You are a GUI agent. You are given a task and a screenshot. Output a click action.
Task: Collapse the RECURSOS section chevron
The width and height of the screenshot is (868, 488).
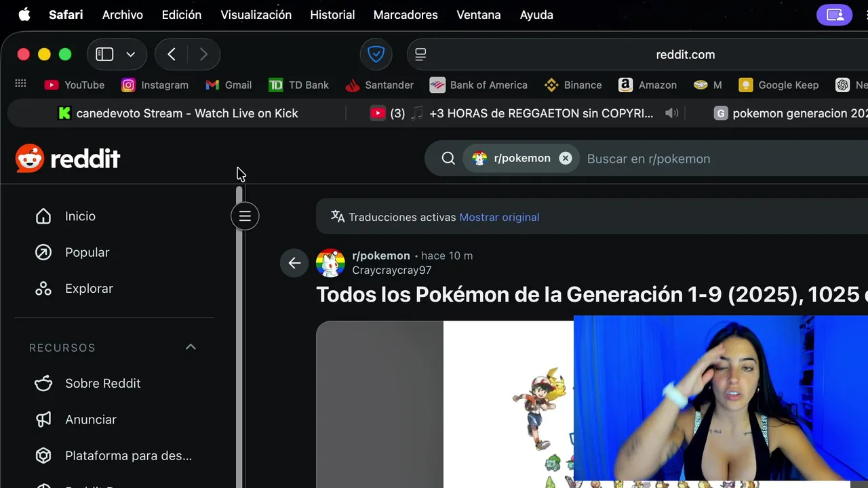[191, 347]
